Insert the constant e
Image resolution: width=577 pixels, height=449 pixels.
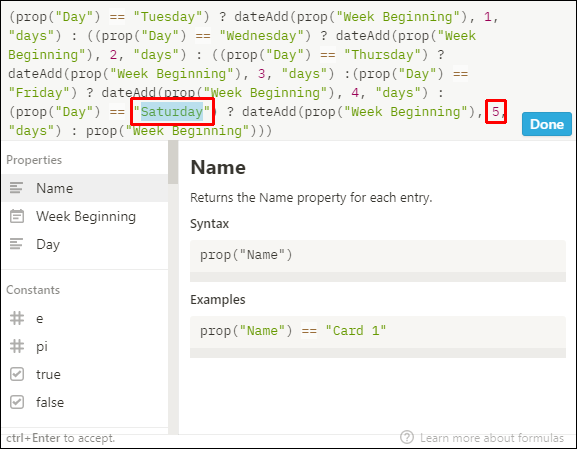click(x=85, y=318)
